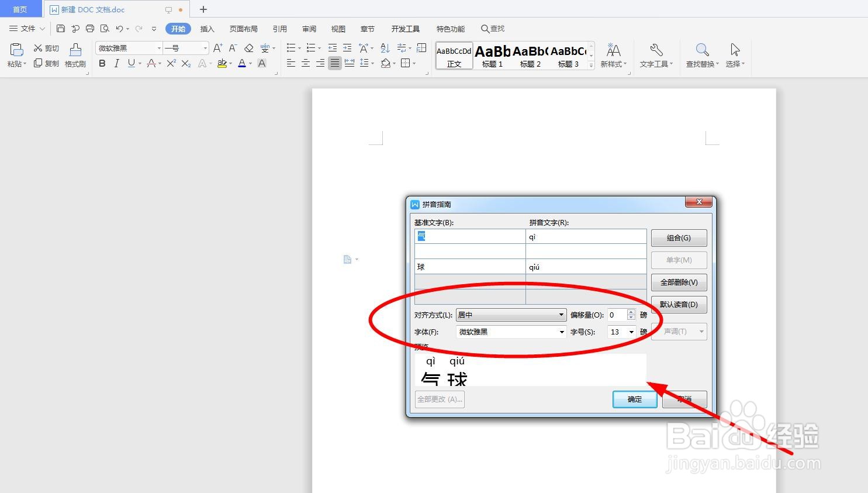Switch to References (引用) tab
The height and width of the screenshot is (493, 868).
pos(279,29)
